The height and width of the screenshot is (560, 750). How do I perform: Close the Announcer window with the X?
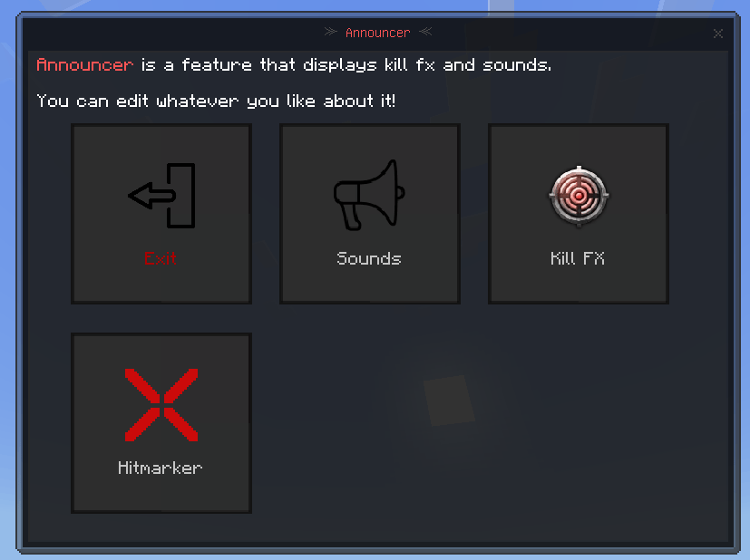point(718,34)
